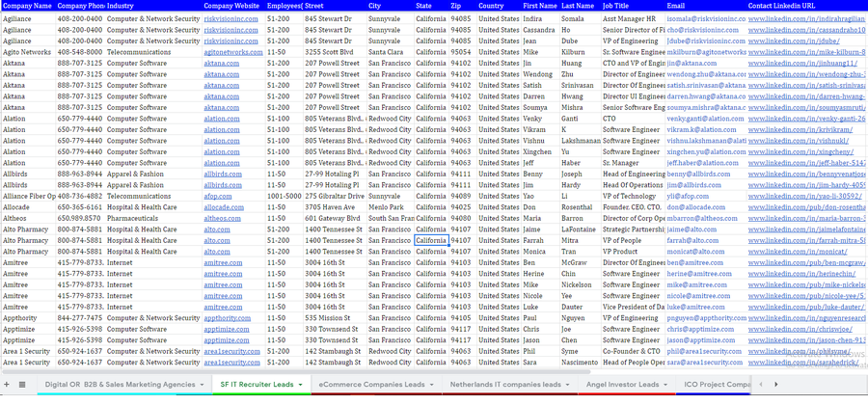Select the Street header cell

[x=335, y=6]
